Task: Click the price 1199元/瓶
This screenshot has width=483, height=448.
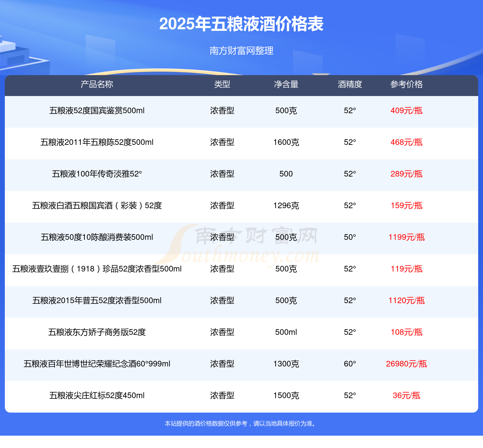Action: click(x=407, y=237)
